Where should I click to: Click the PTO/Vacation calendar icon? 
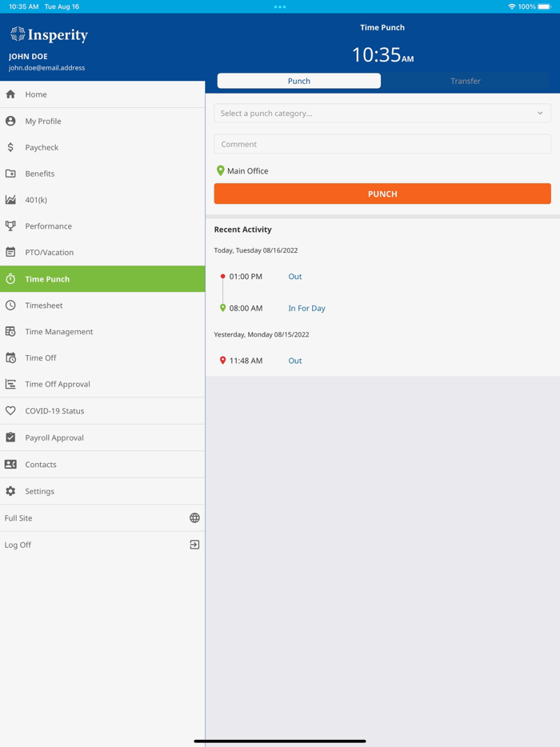10,252
